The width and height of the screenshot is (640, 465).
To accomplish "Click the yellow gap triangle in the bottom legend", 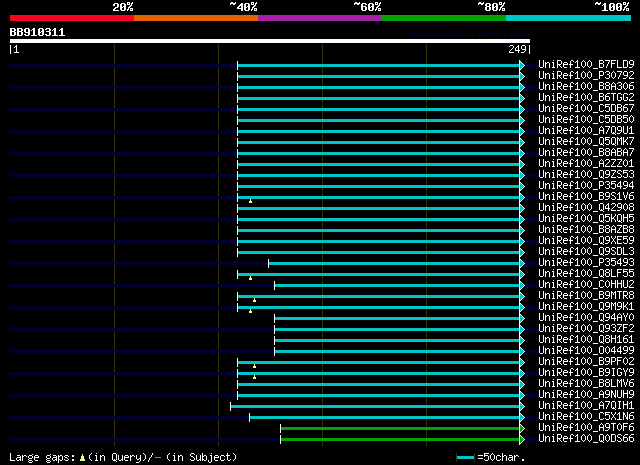I will tap(82, 458).
